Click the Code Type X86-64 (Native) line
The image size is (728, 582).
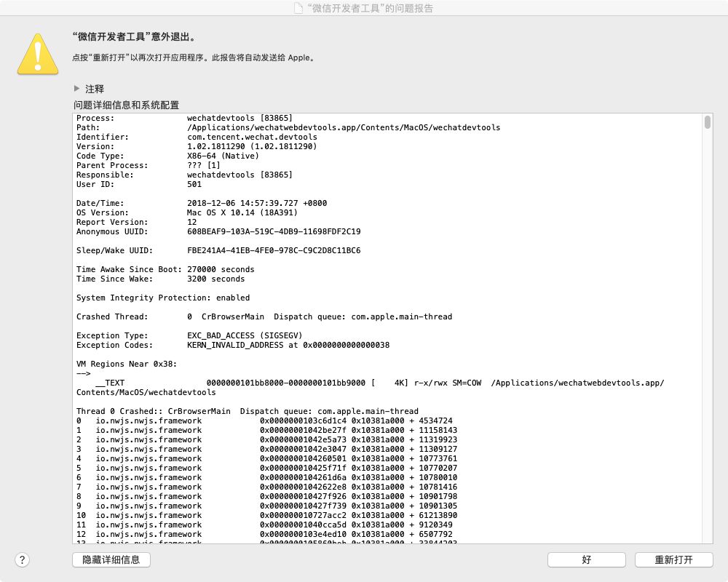tap(167, 156)
